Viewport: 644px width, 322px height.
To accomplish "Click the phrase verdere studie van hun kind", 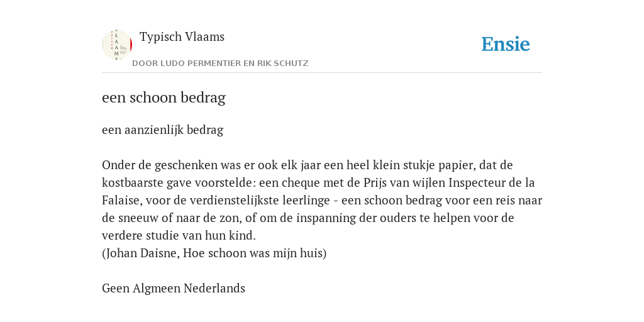I will coord(179,236).
